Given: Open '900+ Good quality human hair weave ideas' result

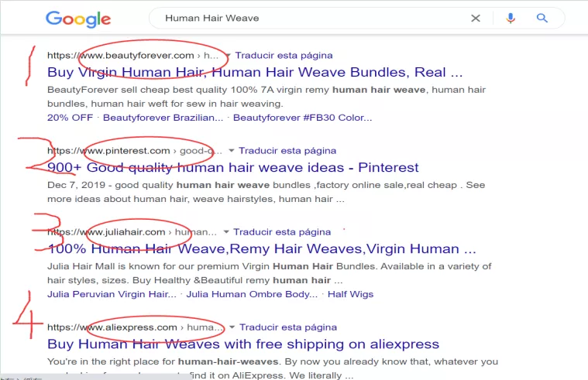Looking at the screenshot, I should pos(233,167).
